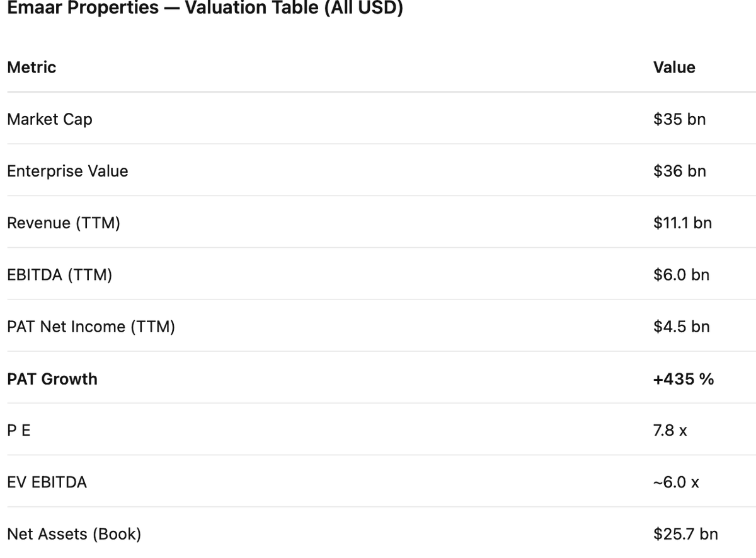
Task: Click the ~6.0 x multiple value
Action: pyautogui.click(x=676, y=482)
